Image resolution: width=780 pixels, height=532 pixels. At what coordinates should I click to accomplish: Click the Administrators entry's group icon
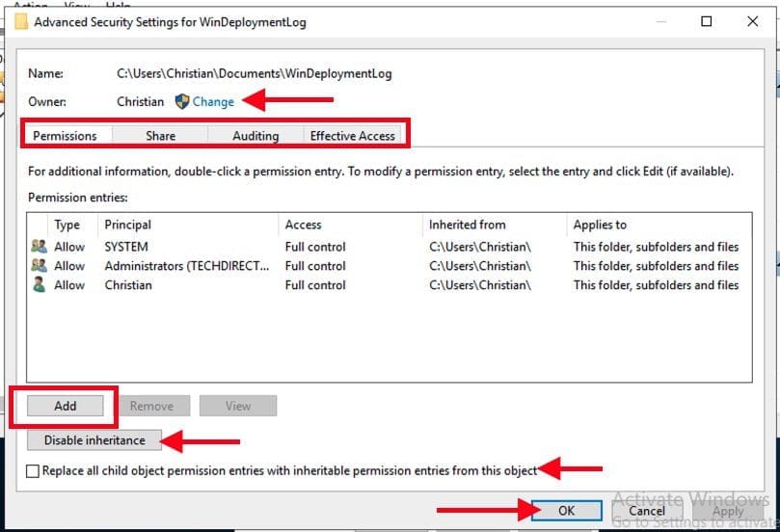(39, 266)
